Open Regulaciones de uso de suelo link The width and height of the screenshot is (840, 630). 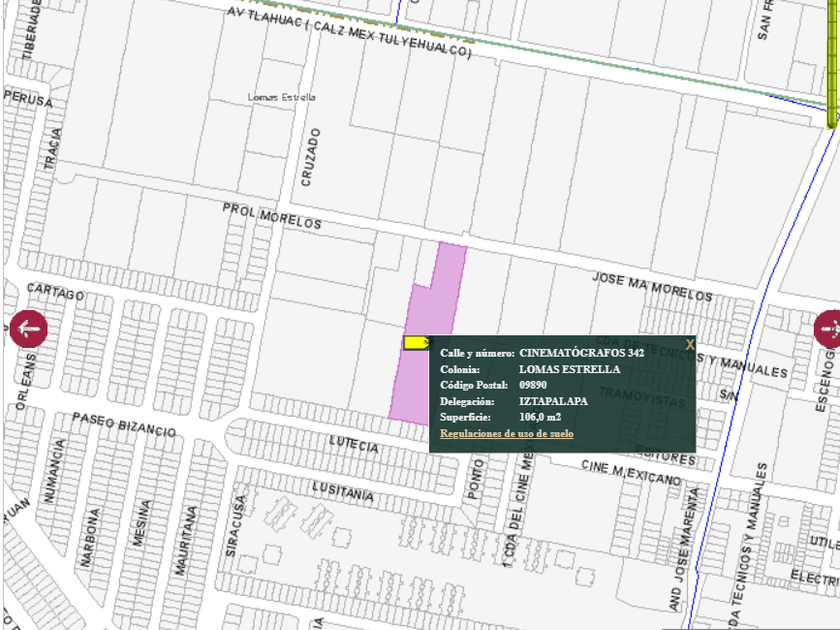[506, 434]
